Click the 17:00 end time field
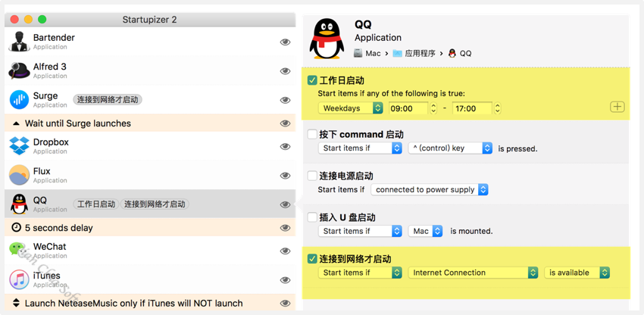The height and width of the screenshot is (315, 644). click(x=472, y=108)
